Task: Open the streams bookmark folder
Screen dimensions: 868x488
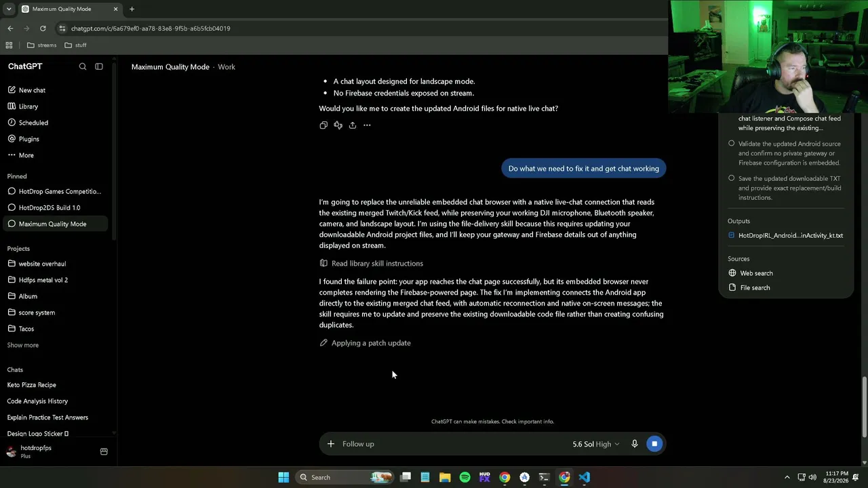Action: tap(41, 45)
